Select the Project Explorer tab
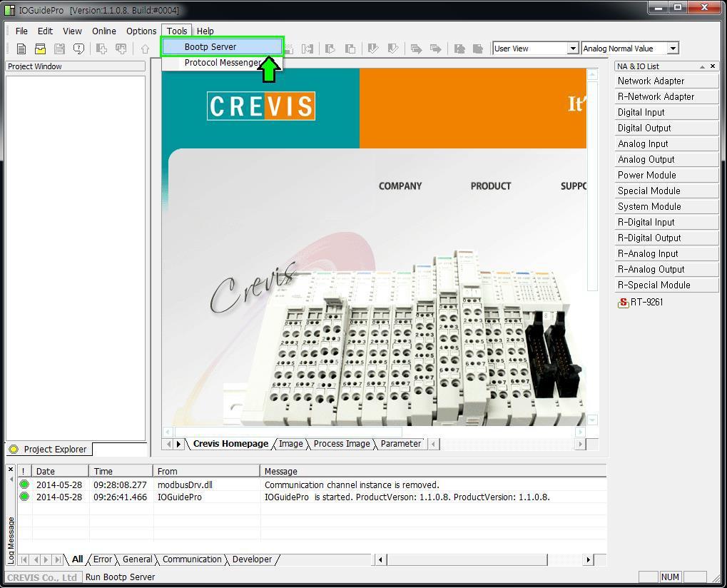 point(49,450)
